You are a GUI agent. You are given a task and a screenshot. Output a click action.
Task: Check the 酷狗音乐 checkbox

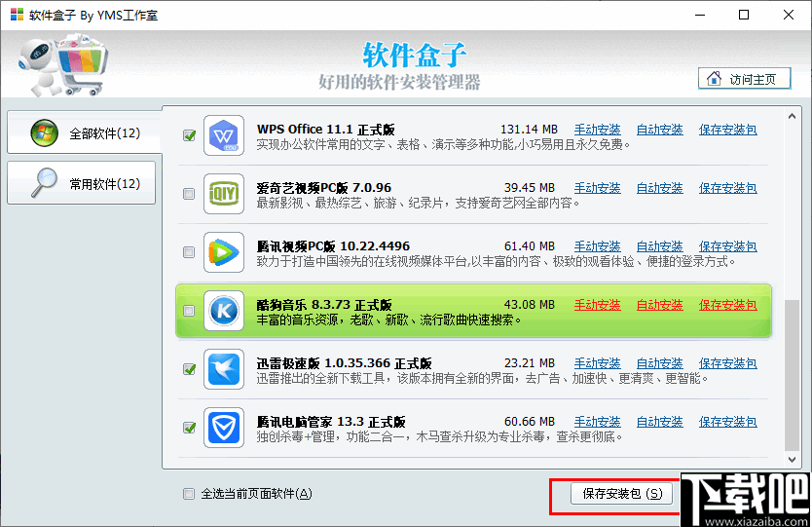point(189,311)
